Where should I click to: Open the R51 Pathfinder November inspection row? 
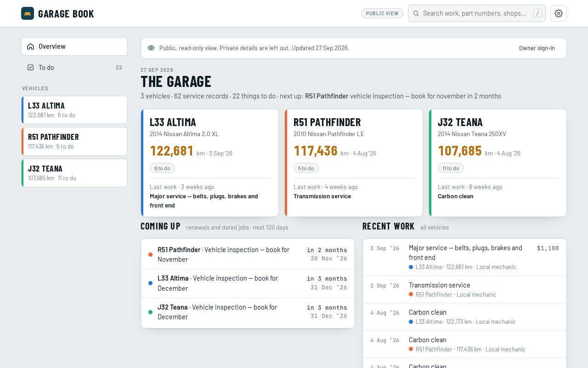248,254
